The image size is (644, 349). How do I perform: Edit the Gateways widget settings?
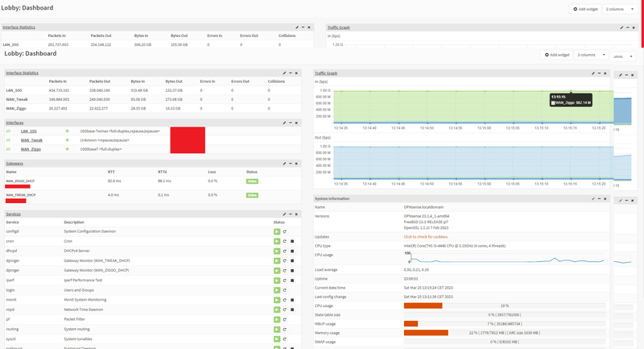(284, 164)
